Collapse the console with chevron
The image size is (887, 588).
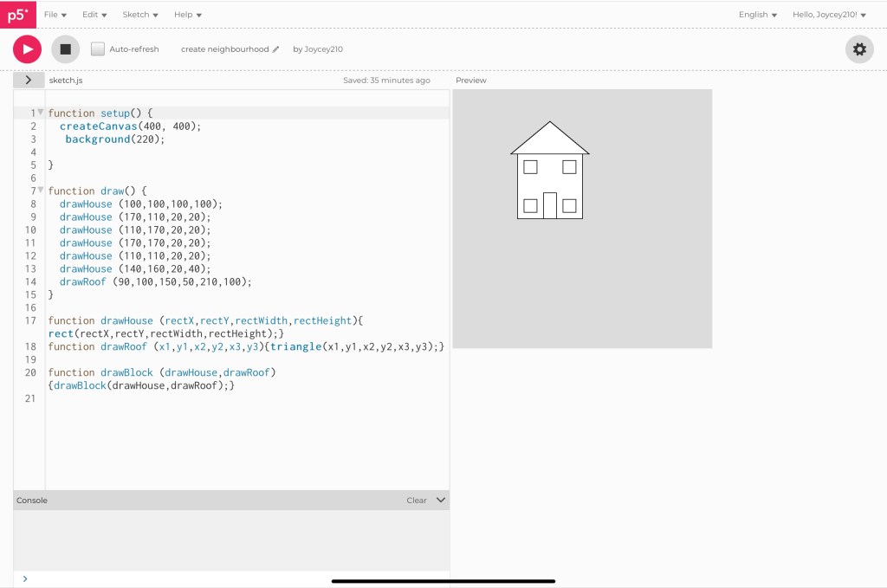click(x=440, y=500)
